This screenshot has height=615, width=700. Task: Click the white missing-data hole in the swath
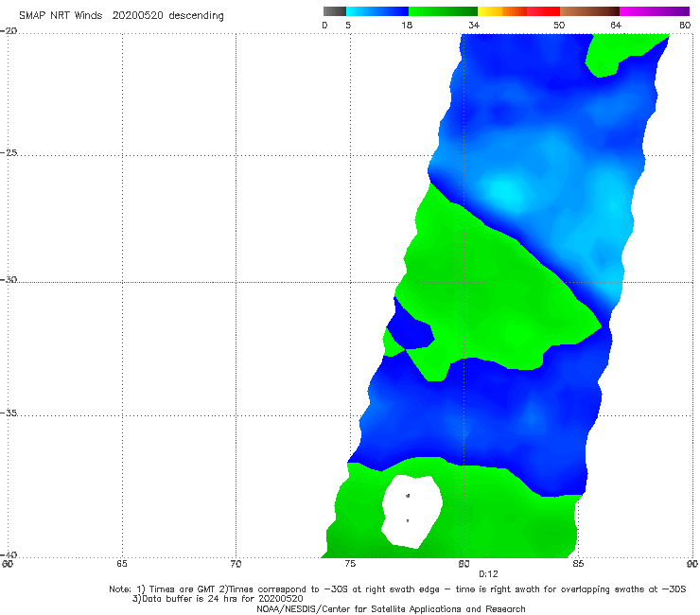coord(411,512)
